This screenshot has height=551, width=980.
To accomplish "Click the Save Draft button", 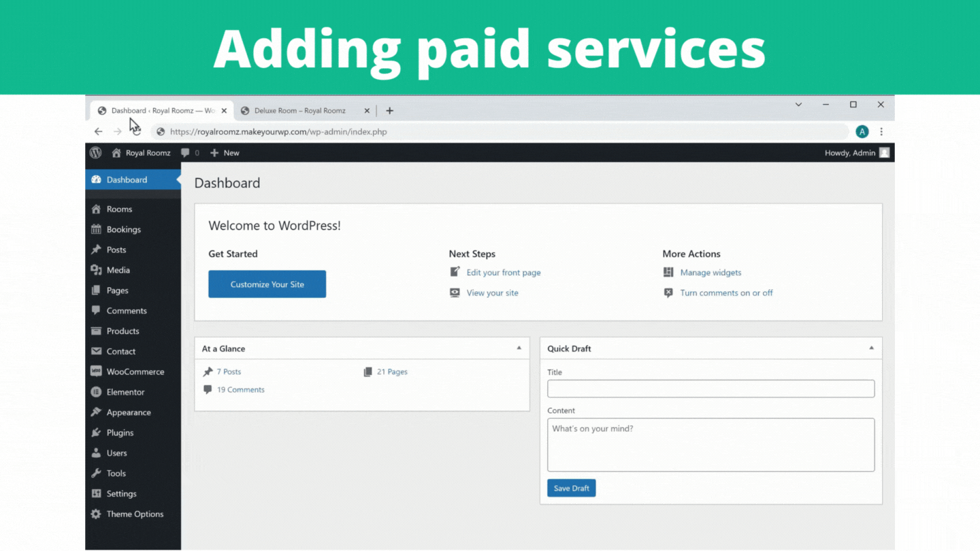I will (571, 488).
